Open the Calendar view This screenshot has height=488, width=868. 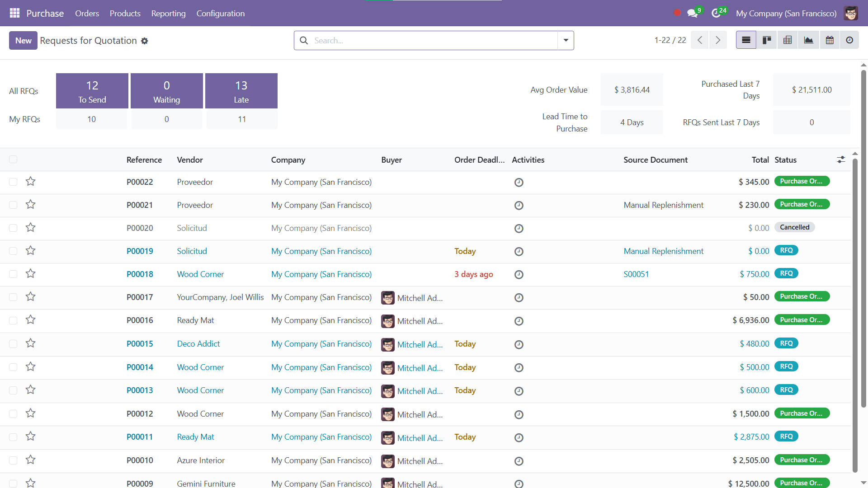point(830,40)
